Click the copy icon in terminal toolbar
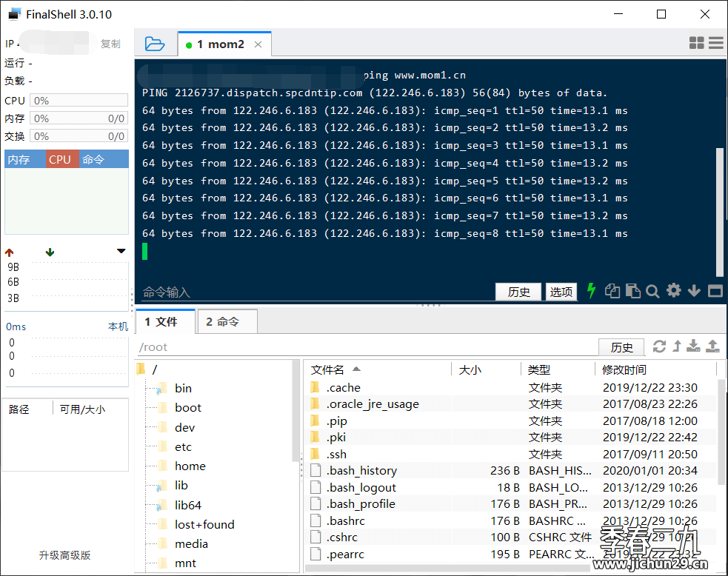Viewport: 728px width, 576px height. pyautogui.click(x=612, y=291)
